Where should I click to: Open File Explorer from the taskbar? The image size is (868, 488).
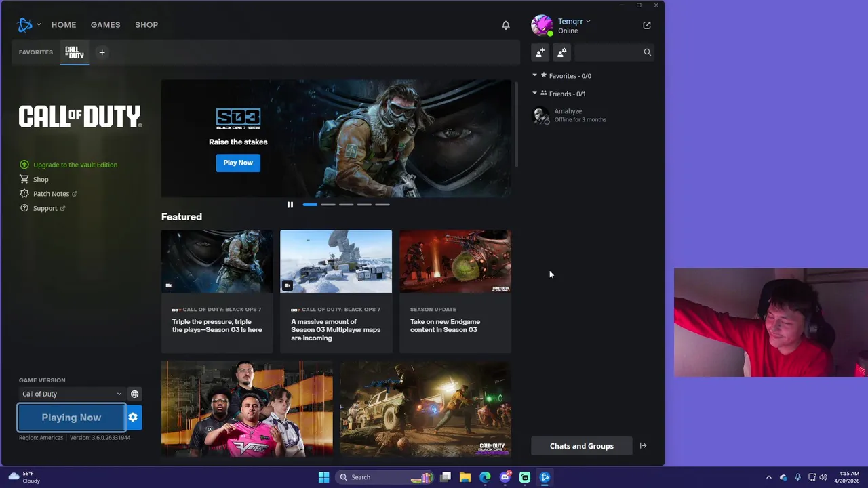[465, 477]
